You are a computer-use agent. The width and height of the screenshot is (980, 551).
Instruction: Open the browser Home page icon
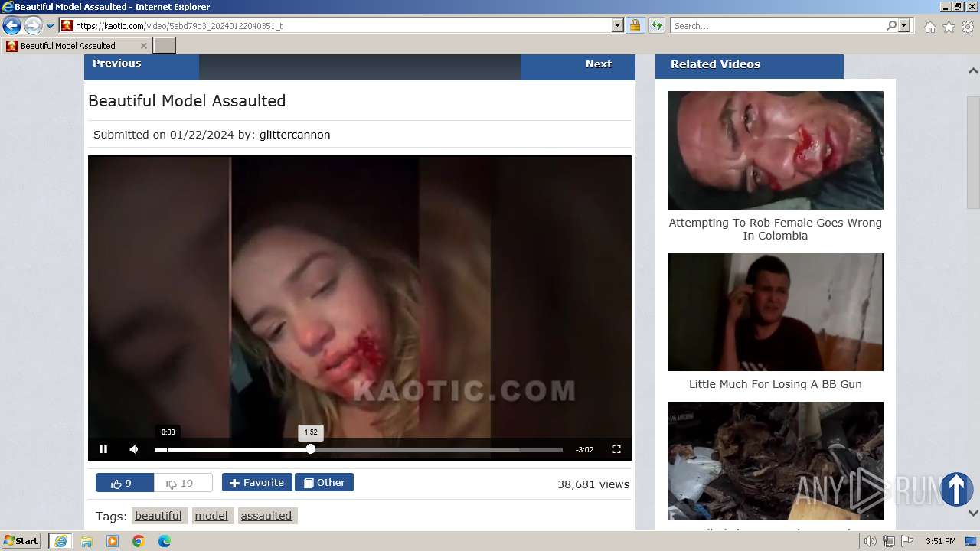pos(929,27)
